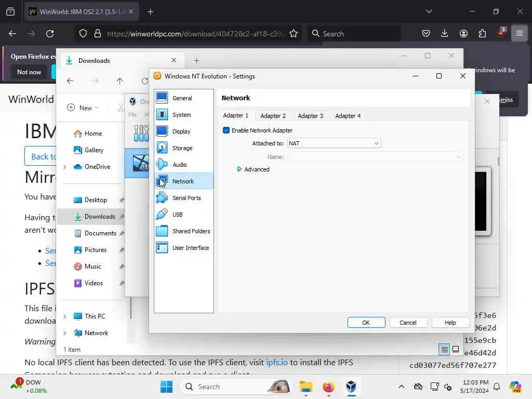
Task: Open User Interface settings category
Action: click(183, 248)
